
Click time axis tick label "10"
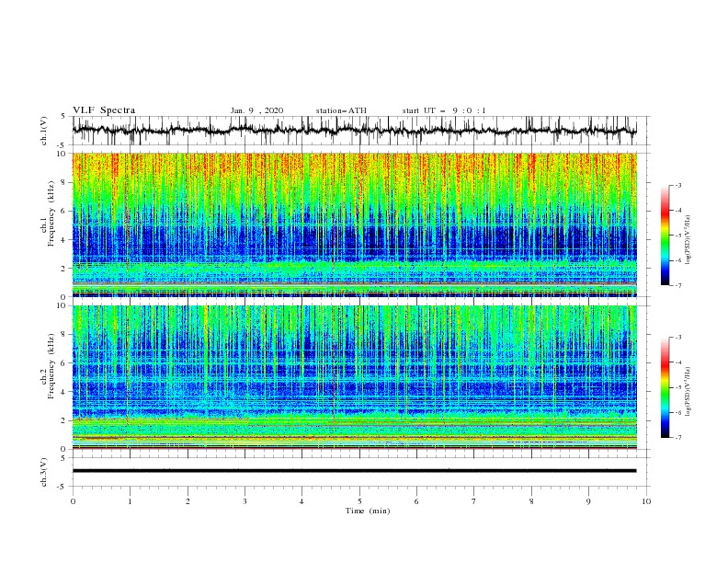tap(646, 501)
